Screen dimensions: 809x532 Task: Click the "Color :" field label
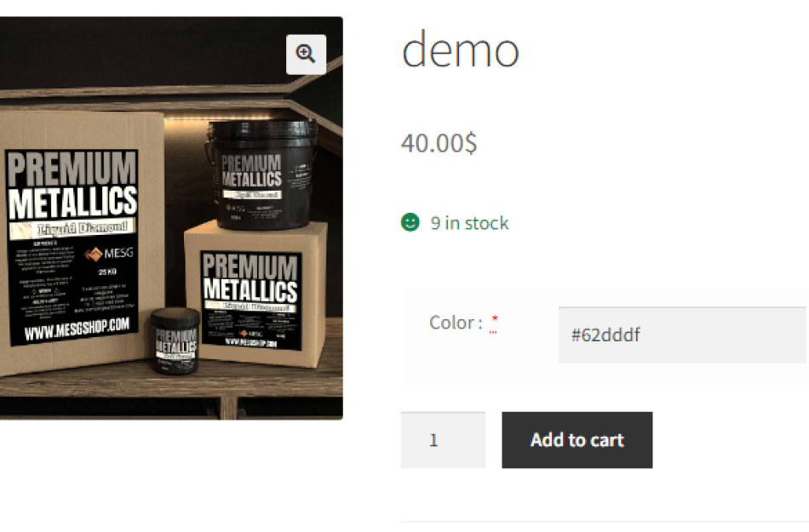[x=456, y=323]
